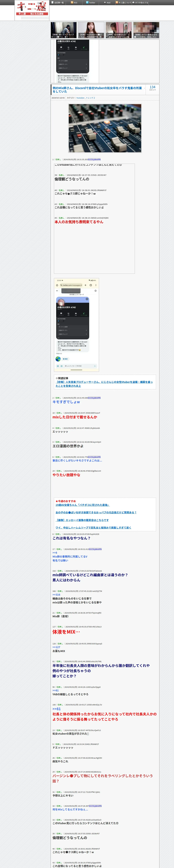Open the 134 コメント counter

152,88
